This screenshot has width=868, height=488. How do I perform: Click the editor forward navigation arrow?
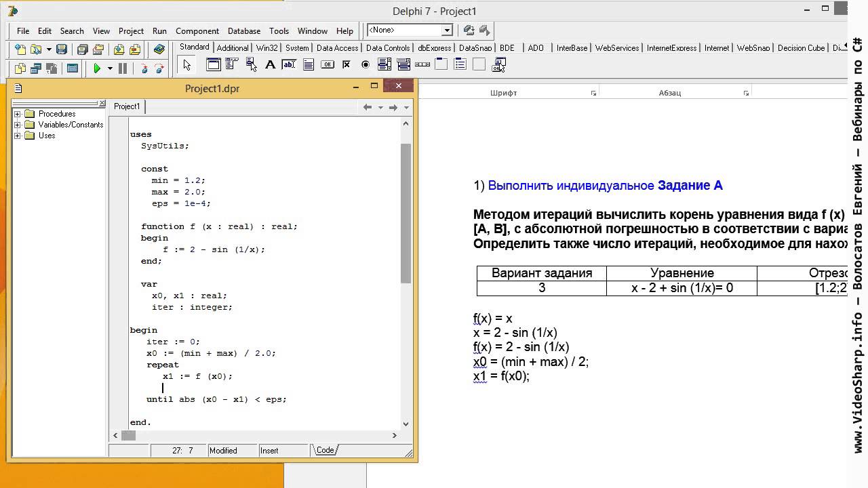393,107
